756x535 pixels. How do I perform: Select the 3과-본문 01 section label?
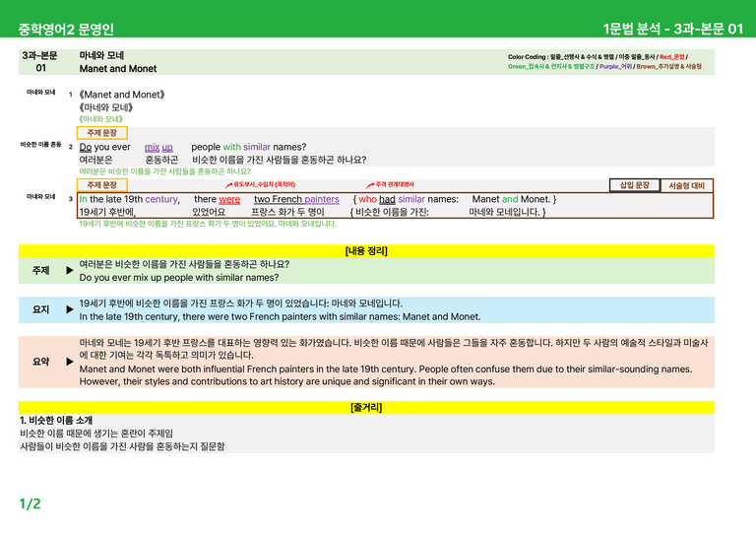pyautogui.click(x=40, y=62)
